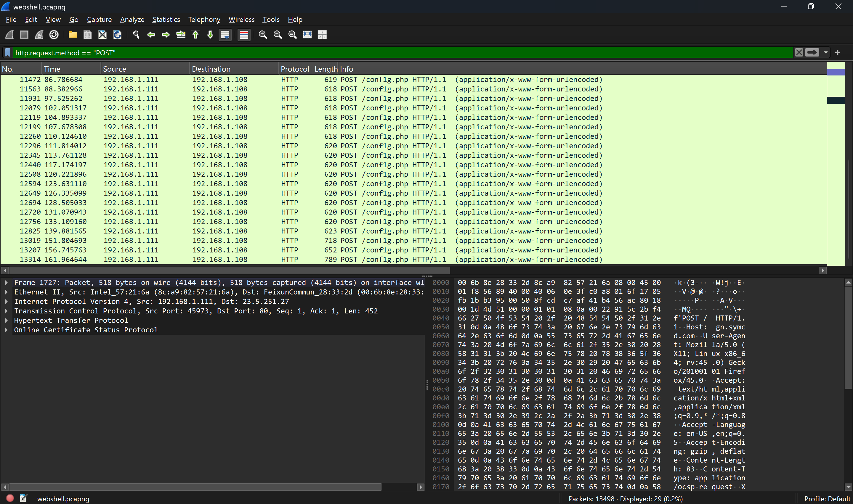Image resolution: width=853 pixels, height=504 pixels.
Task: Open the Statistics menu
Action: tap(166, 19)
